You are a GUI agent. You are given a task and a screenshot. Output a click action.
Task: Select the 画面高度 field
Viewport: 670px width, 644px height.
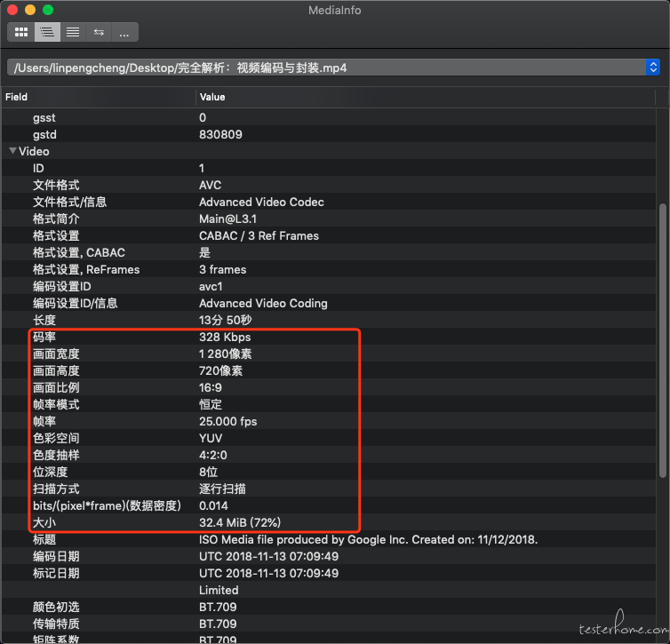pos(56,370)
